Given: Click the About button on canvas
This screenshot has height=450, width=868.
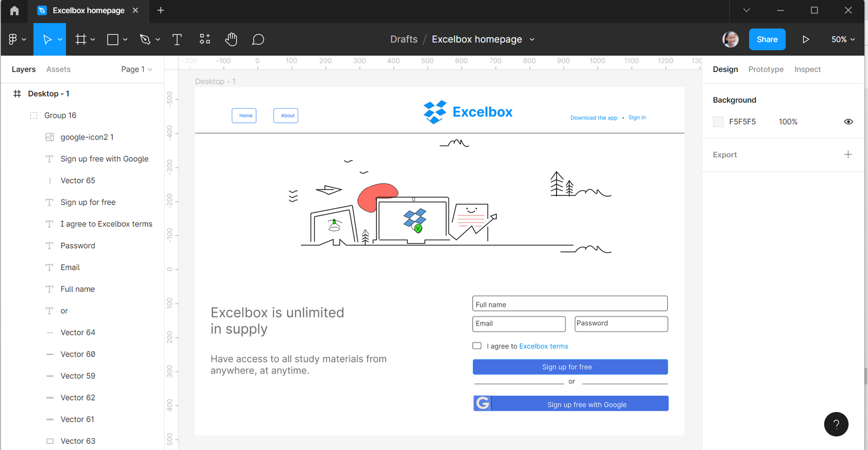Looking at the screenshot, I should coord(286,116).
